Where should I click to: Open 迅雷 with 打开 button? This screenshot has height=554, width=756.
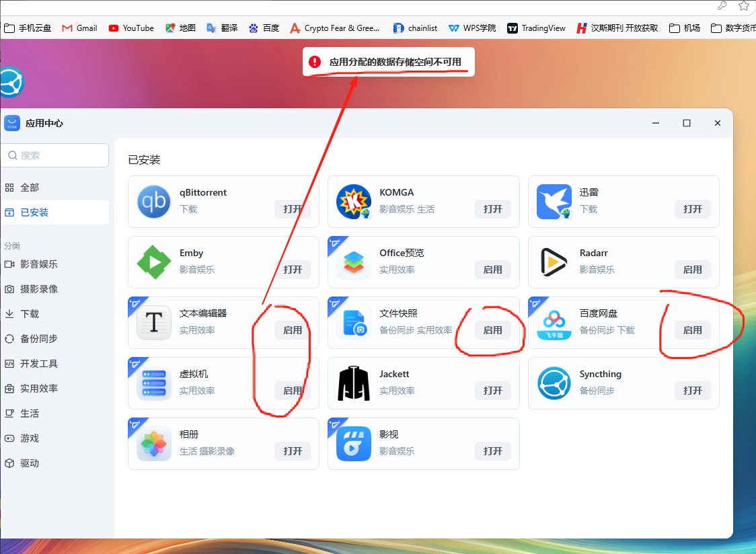click(692, 209)
